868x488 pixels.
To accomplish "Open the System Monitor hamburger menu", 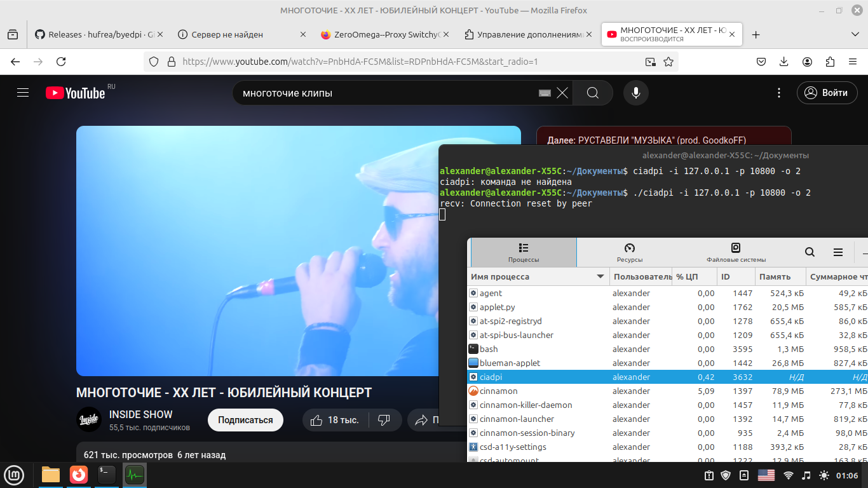I will point(837,252).
